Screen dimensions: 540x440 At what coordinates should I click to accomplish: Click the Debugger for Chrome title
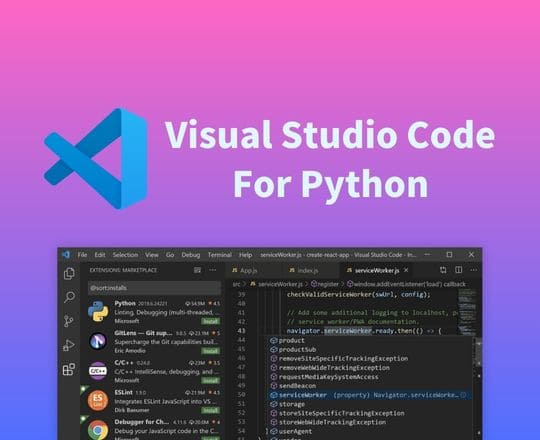click(x=142, y=422)
